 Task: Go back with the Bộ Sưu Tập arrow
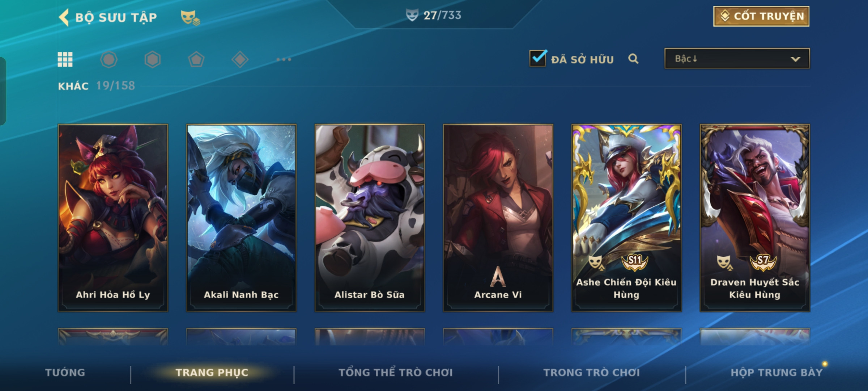coord(64,17)
